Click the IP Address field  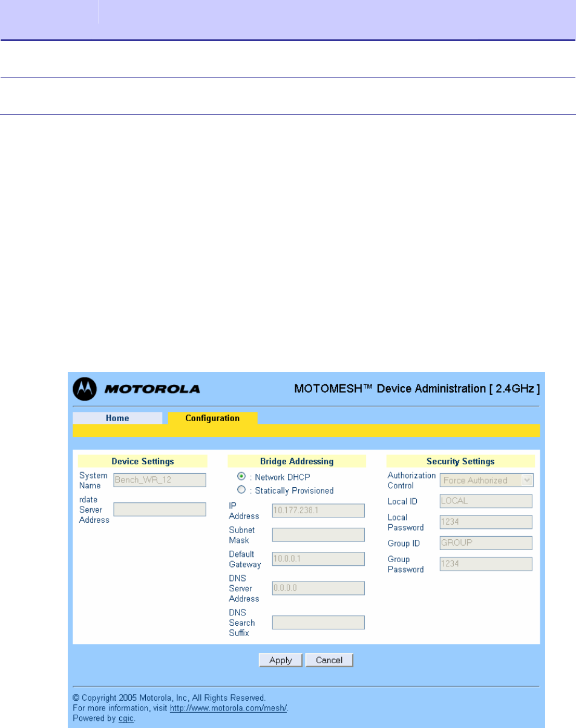point(318,511)
